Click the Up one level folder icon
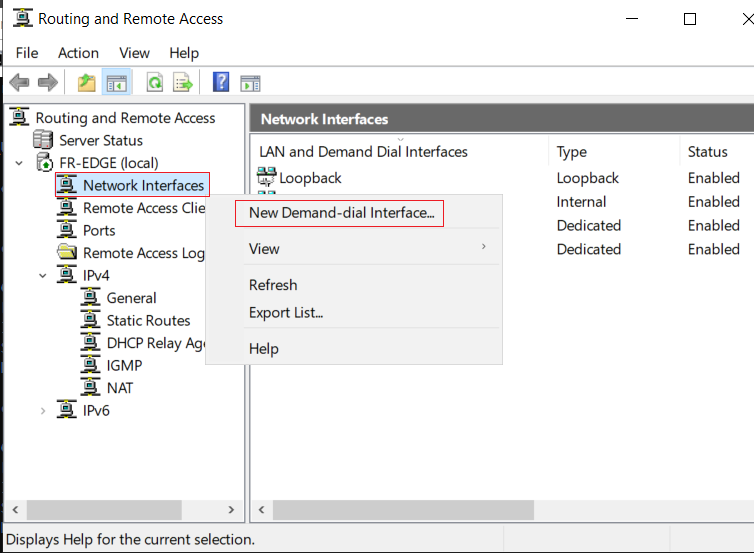 tap(87, 83)
